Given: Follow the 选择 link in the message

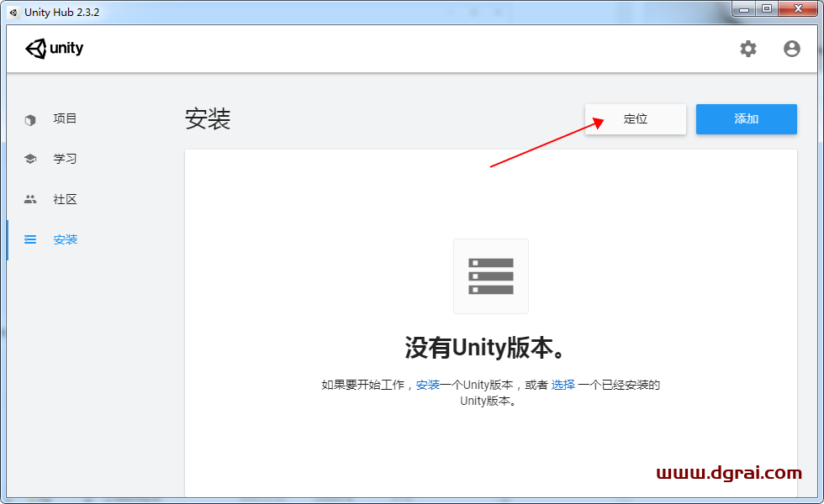Looking at the screenshot, I should pyautogui.click(x=563, y=385).
